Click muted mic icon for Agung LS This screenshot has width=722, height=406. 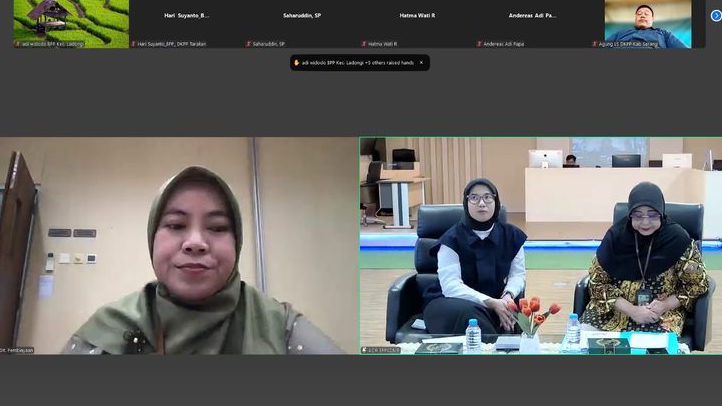click(x=595, y=44)
